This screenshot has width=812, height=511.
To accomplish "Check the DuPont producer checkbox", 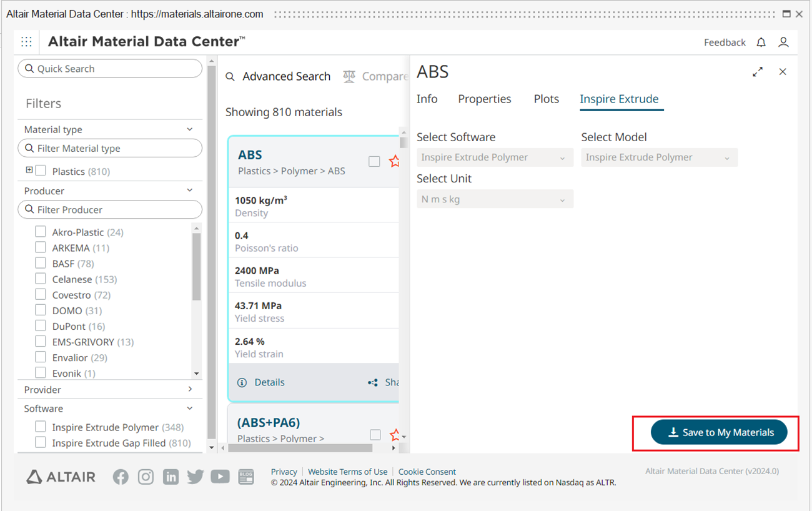I will 41,325.
